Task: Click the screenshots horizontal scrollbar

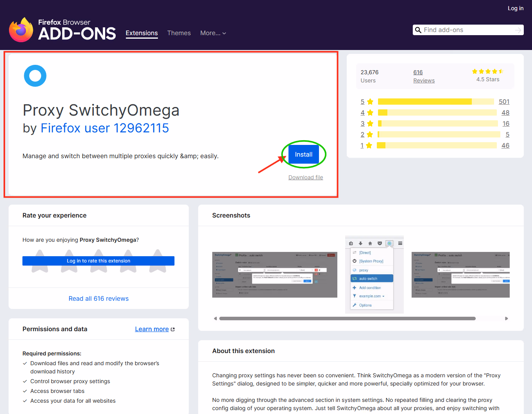Action: tap(348, 319)
